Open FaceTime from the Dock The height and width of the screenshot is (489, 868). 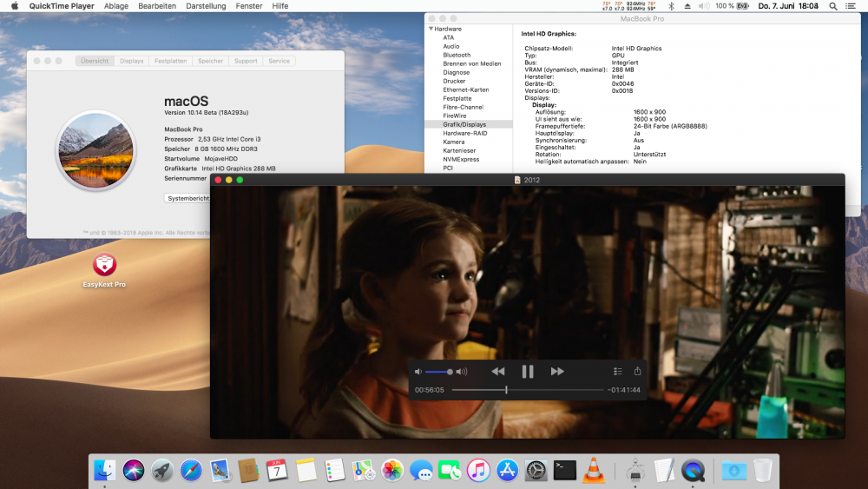point(450,471)
